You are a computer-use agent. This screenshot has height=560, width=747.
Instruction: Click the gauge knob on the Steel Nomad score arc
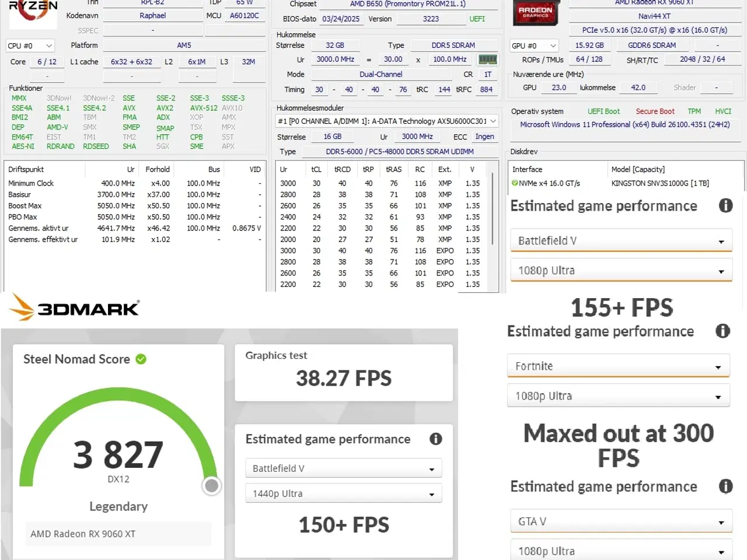pos(212,485)
